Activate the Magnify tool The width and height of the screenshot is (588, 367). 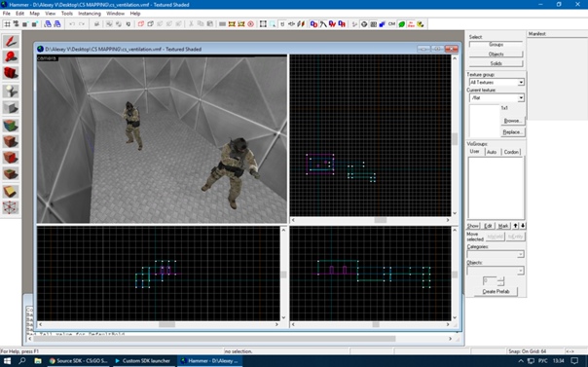click(x=11, y=57)
